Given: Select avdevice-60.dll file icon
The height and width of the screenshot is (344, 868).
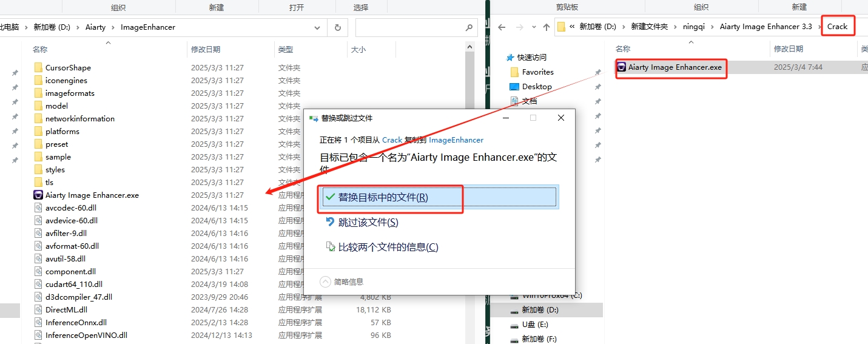Looking at the screenshot, I should (38, 220).
